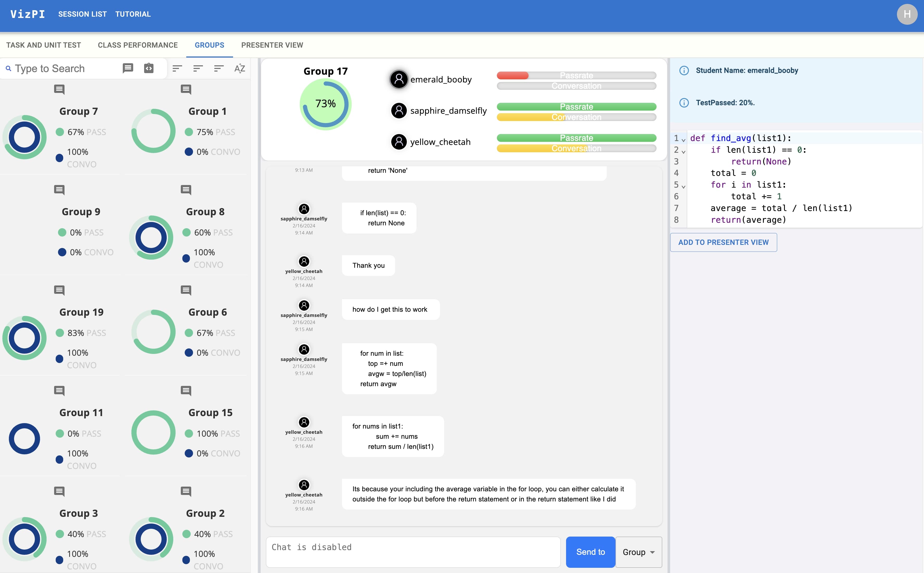Open the Group recipient dropdown
Image resolution: width=924 pixels, height=573 pixels.
point(639,552)
